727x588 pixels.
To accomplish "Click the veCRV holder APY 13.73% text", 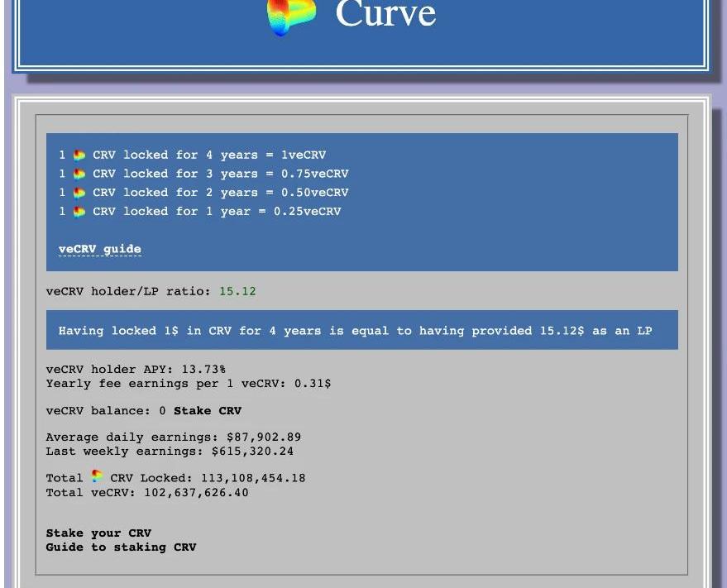I will (136, 370).
